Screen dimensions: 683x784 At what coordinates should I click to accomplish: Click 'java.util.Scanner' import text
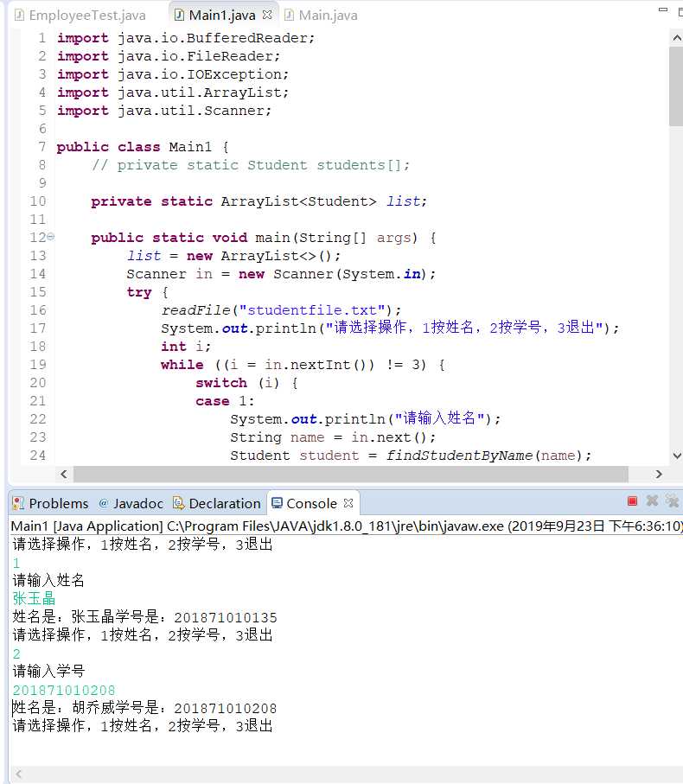(190, 111)
